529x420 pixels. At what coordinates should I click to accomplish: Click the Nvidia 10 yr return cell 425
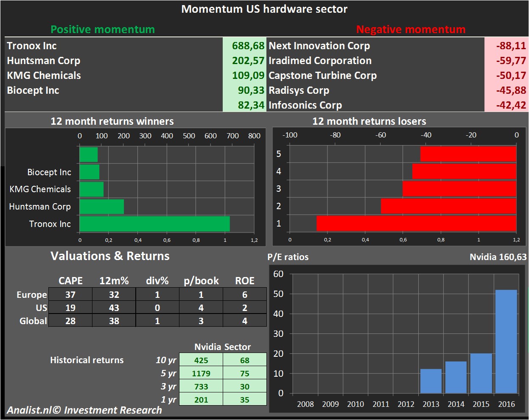tap(201, 360)
